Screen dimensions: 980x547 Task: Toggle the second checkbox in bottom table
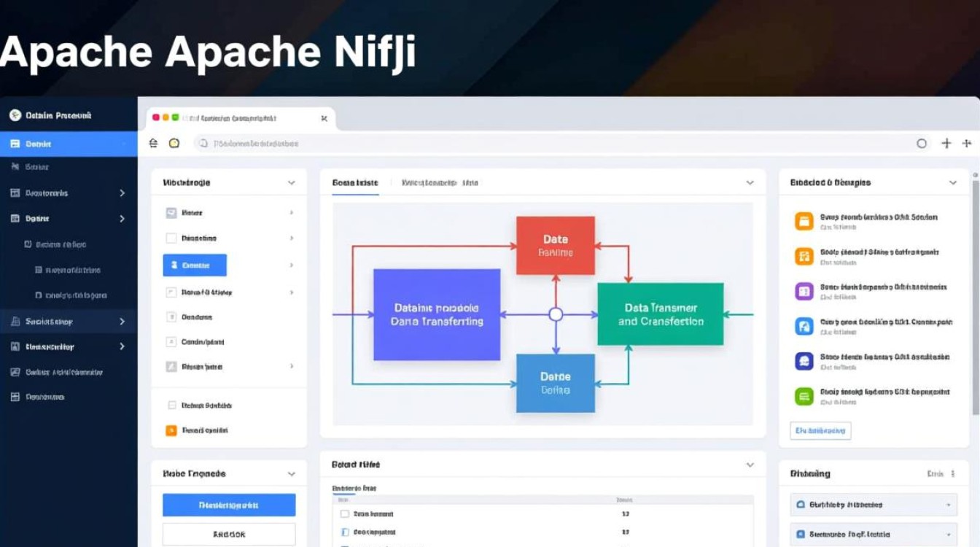[x=345, y=532]
